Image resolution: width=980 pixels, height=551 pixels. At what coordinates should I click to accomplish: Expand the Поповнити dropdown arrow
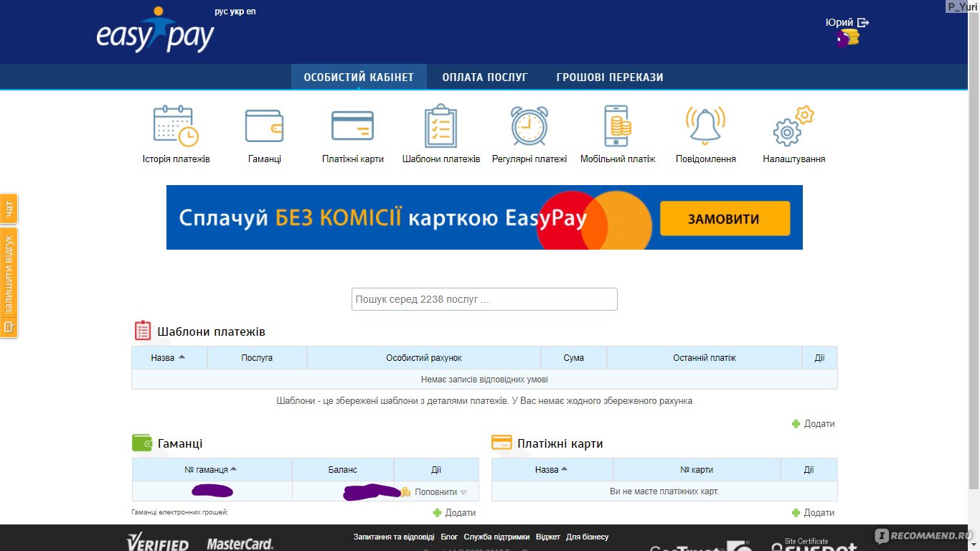(x=463, y=492)
